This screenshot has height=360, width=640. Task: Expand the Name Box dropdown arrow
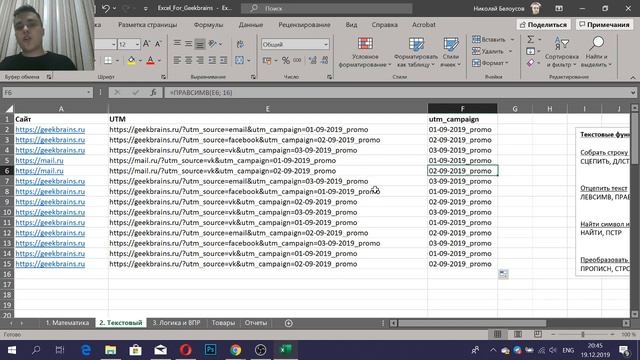pos(89,93)
